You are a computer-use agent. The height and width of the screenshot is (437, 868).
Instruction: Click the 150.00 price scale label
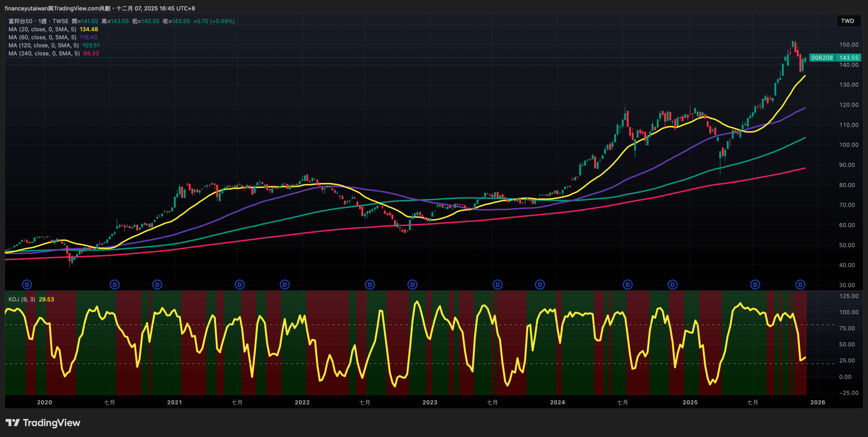tap(849, 45)
